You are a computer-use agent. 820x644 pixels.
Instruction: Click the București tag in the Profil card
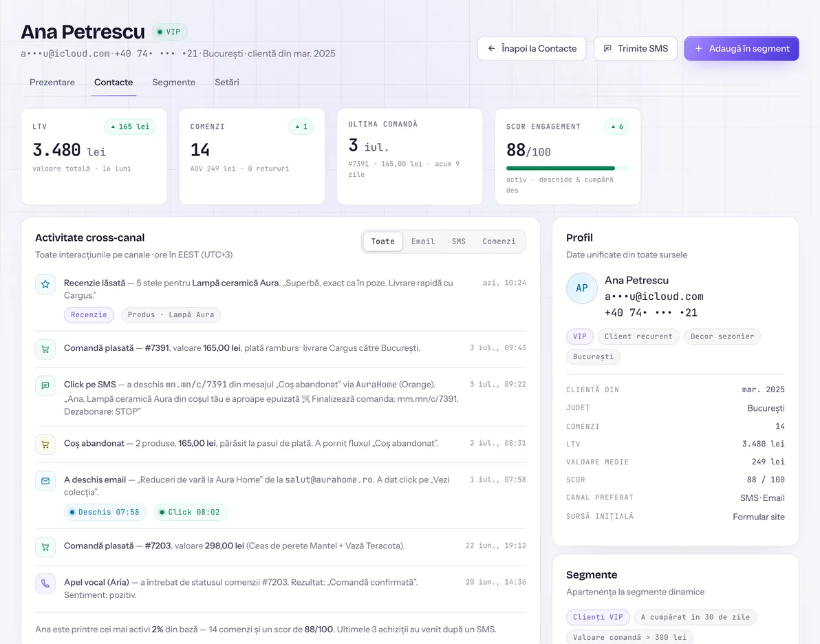(x=593, y=357)
